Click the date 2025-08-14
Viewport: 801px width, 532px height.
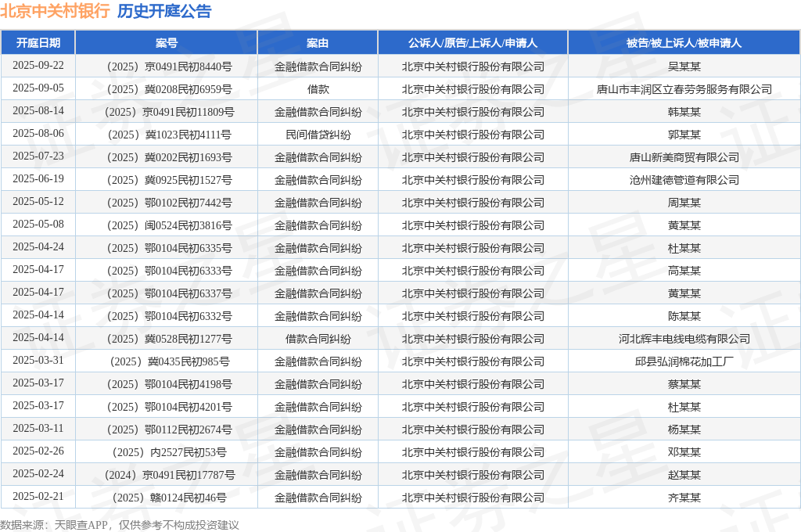coord(38,111)
